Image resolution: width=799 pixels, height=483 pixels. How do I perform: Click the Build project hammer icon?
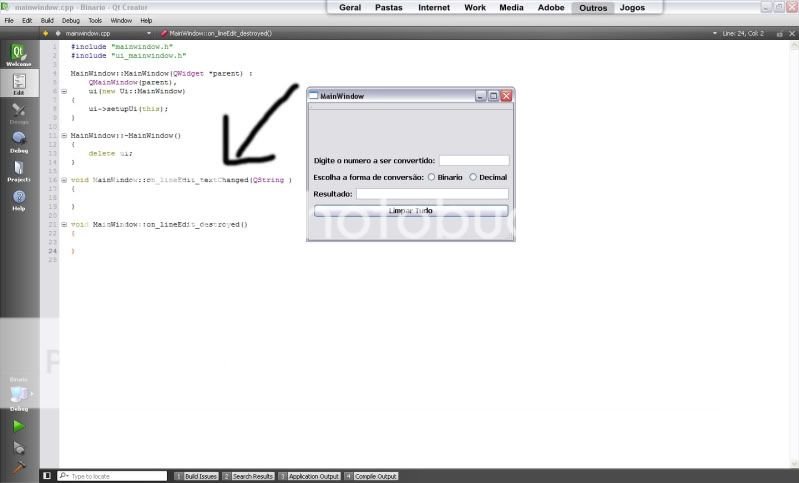[x=18, y=467]
